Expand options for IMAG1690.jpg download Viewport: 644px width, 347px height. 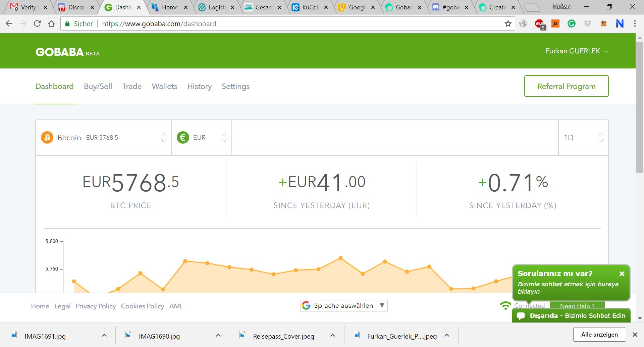pyautogui.click(x=218, y=335)
